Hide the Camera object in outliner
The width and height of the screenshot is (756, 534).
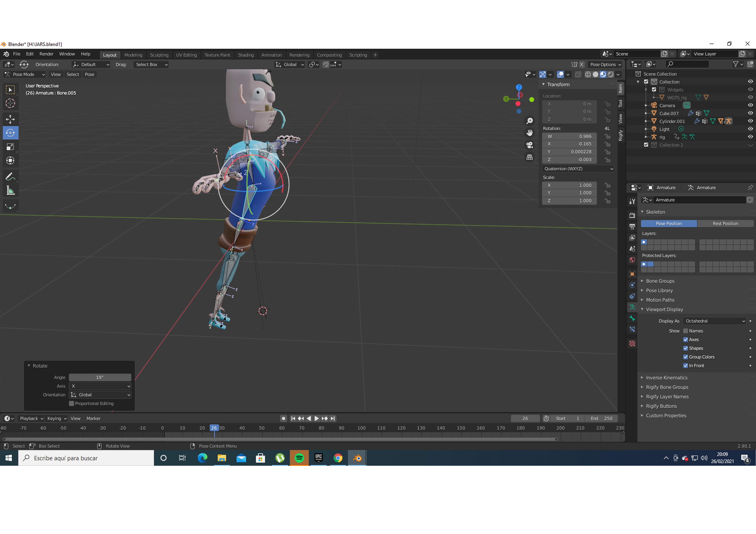(750, 105)
